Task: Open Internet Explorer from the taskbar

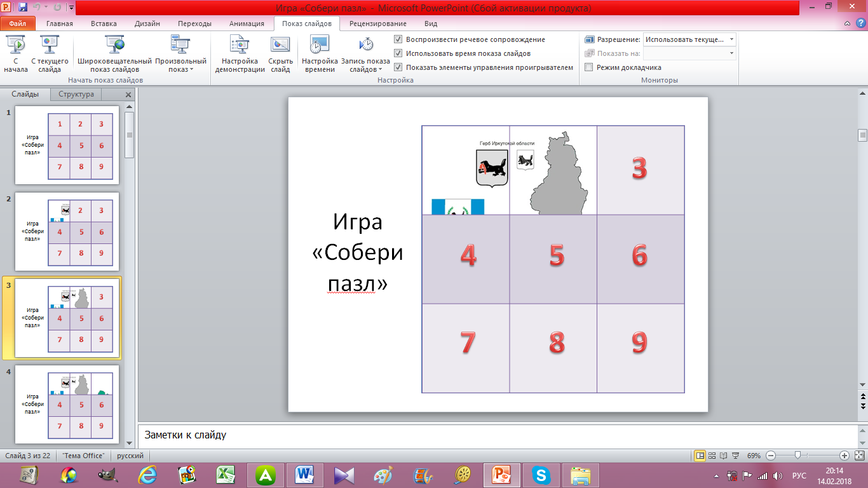Action: [x=147, y=475]
